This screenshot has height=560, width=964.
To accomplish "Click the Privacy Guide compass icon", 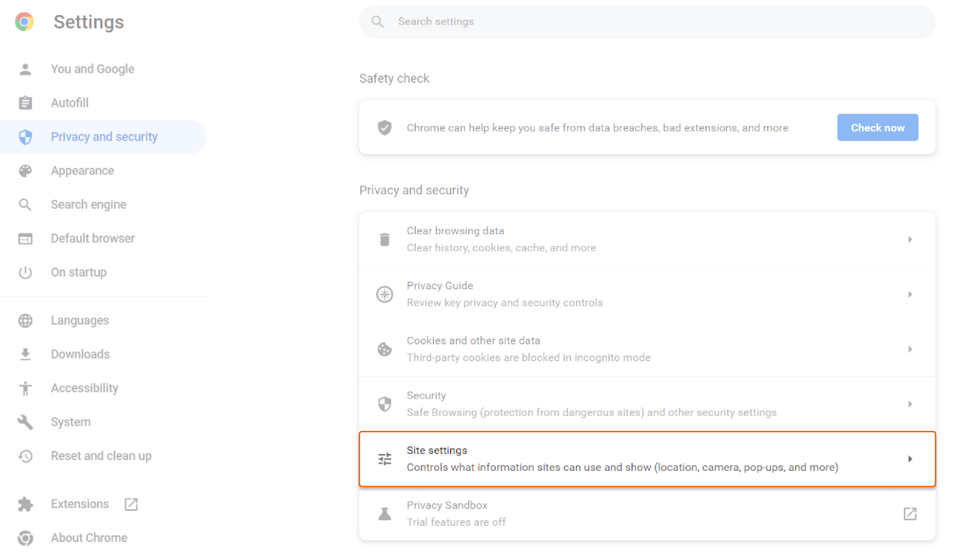I will point(384,294).
